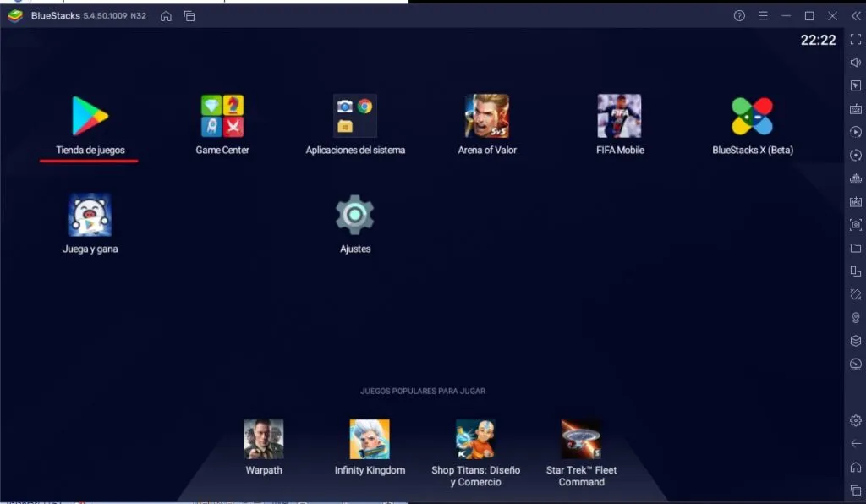
Task: Open the Tienda de juegos (Play Store)
Action: (x=88, y=116)
